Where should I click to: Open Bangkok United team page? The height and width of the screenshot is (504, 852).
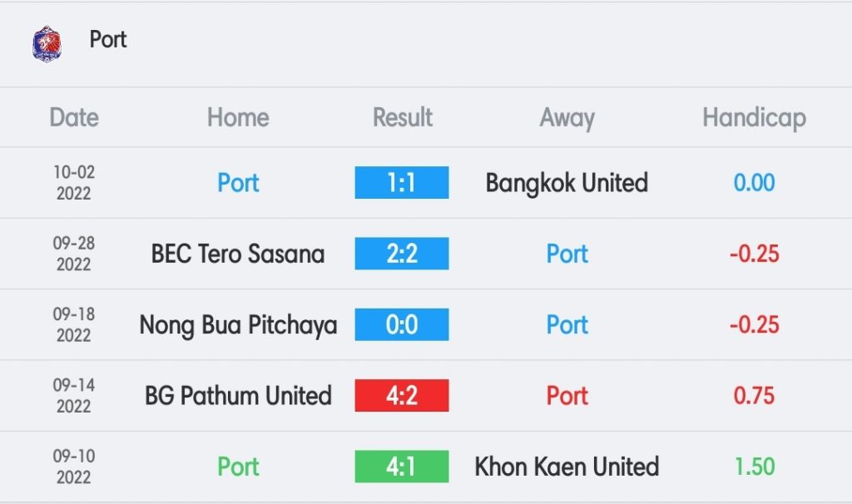(x=567, y=183)
